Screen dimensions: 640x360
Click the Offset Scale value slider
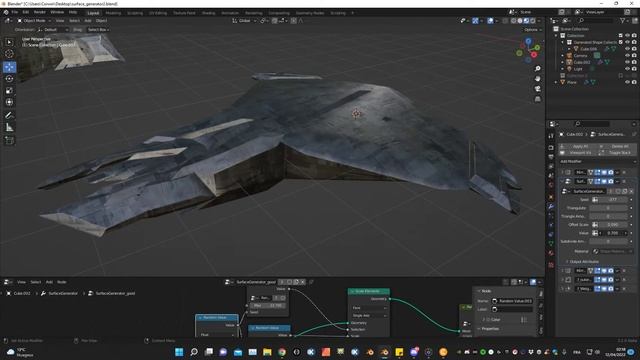tap(613, 224)
